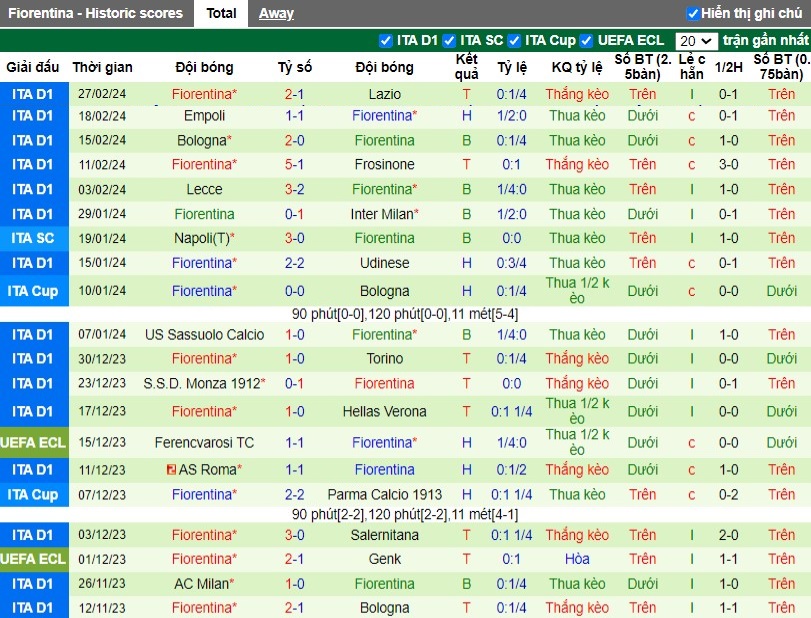Uncheck the ITA D1 league filter
This screenshot has height=618, width=811.
pos(385,40)
